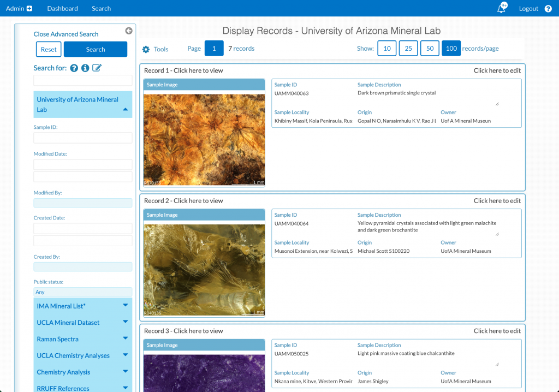Open Record 2 yellow crystal sample image
This screenshot has width=559, height=392.
pyautogui.click(x=204, y=270)
